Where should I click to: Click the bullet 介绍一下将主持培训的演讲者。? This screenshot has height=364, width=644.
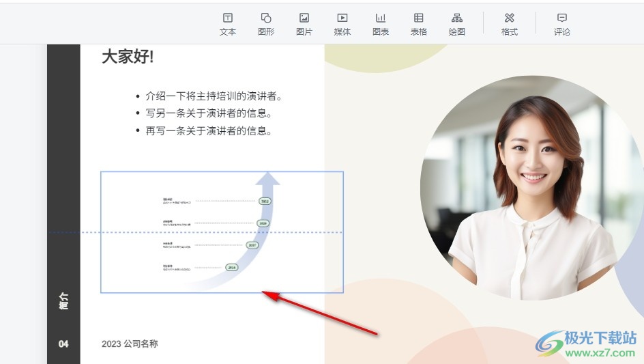[214, 96]
